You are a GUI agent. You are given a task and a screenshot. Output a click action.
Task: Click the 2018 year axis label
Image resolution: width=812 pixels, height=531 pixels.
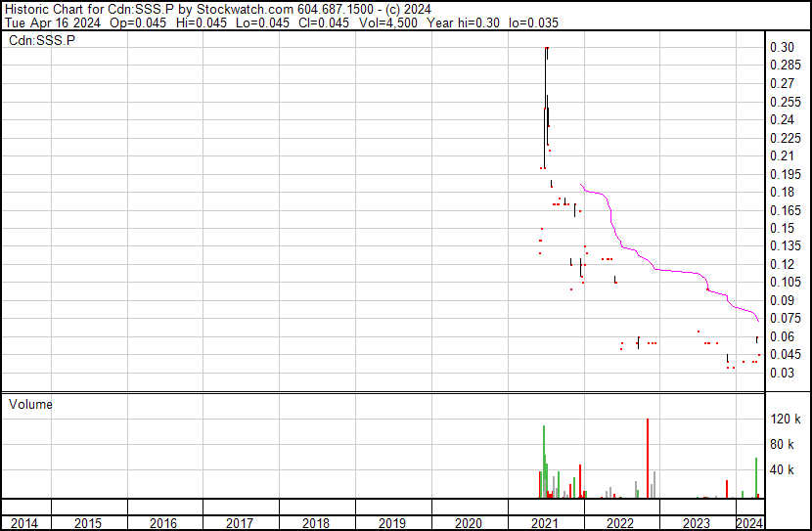(316, 523)
